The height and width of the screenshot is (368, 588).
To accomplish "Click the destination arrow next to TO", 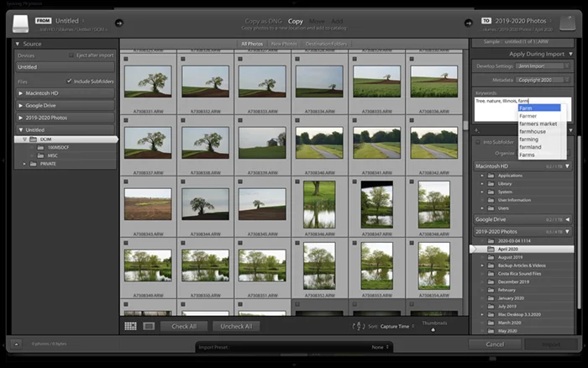I will 469,23.
